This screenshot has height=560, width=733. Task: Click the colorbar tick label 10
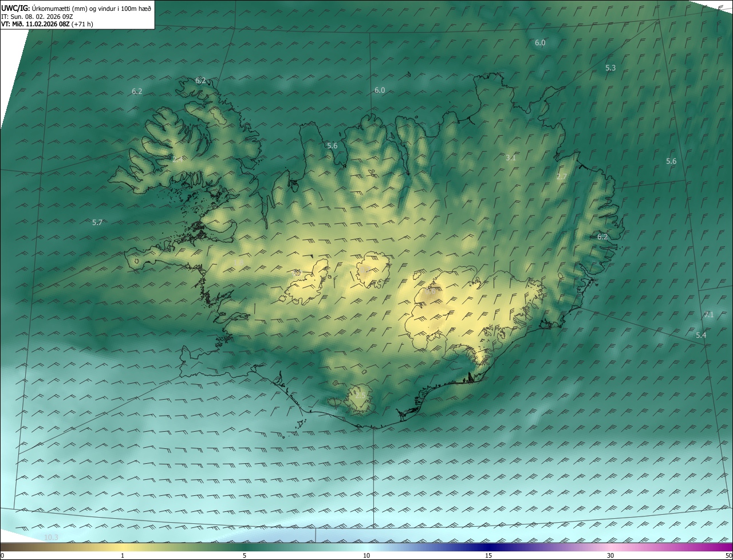366,556
